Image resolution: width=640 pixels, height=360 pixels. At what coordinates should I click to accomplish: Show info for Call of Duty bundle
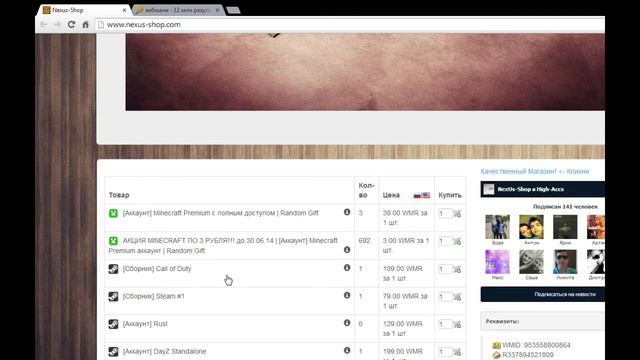point(347,267)
